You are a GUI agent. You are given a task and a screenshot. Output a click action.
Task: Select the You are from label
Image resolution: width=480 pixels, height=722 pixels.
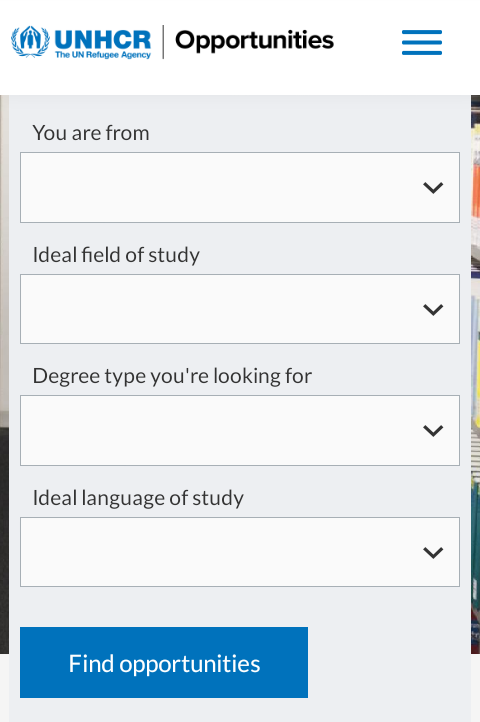click(91, 133)
